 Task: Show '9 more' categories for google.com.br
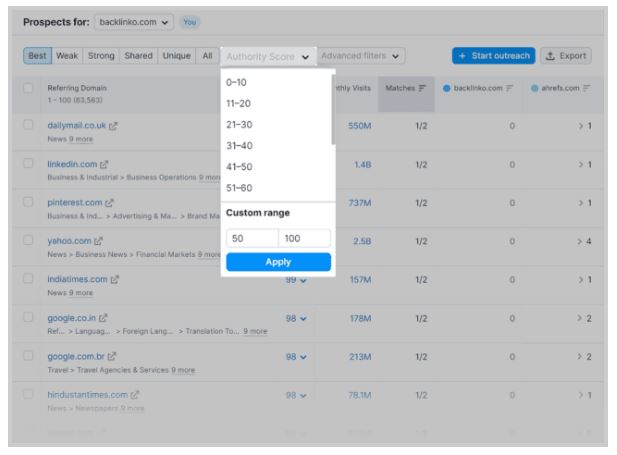pos(183,370)
